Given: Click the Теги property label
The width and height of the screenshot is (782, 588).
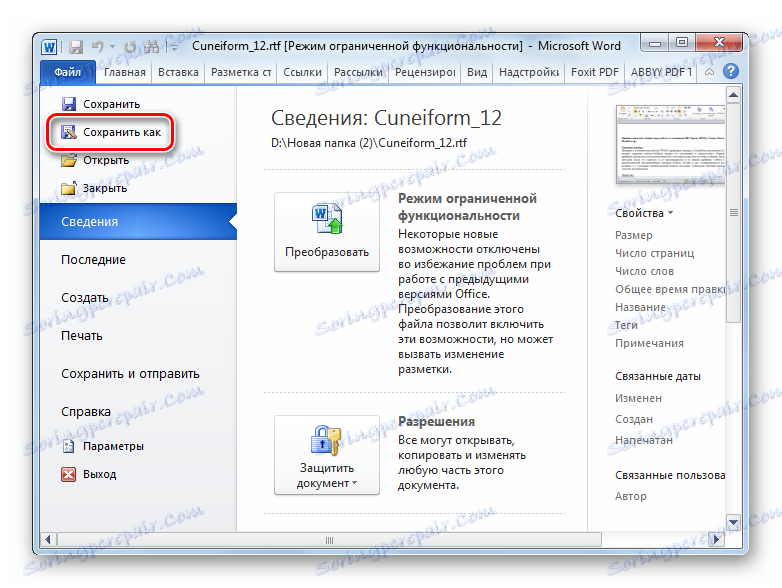Looking at the screenshot, I should coord(626,325).
